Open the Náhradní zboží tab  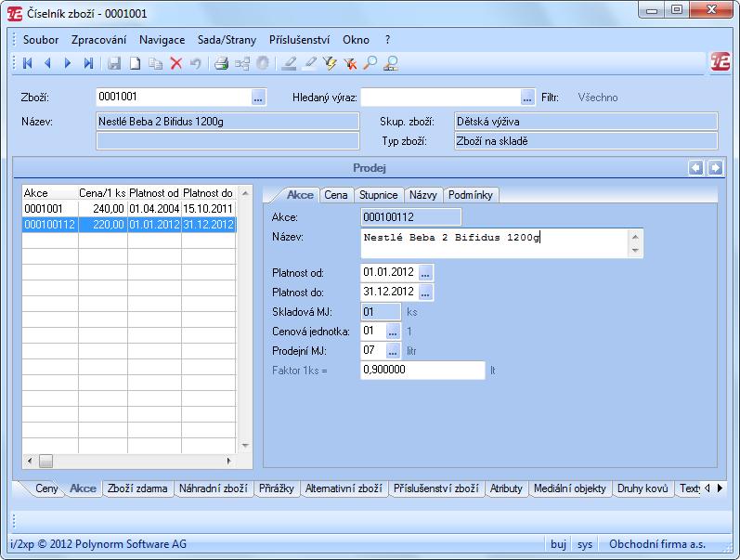coord(213,488)
